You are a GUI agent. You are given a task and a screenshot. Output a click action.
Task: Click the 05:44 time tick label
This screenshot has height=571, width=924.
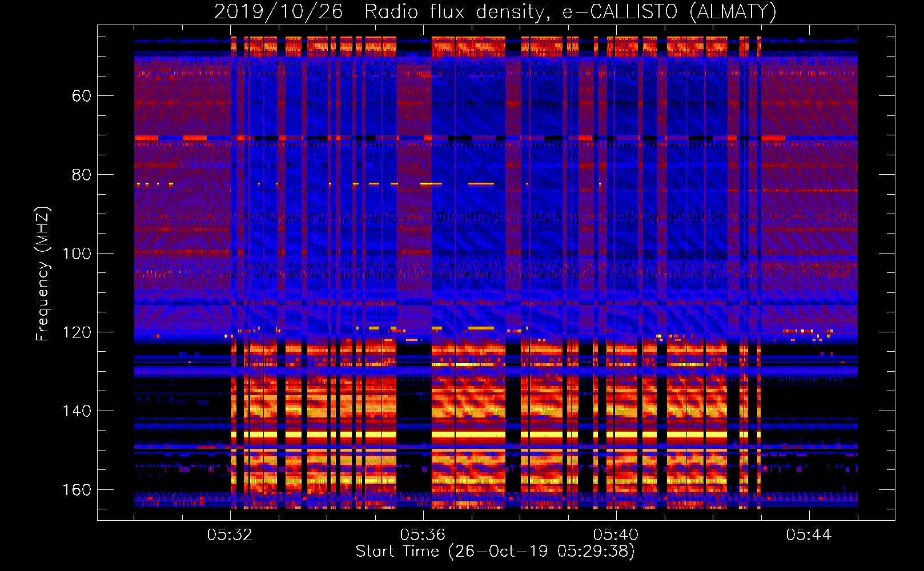click(x=809, y=535)
